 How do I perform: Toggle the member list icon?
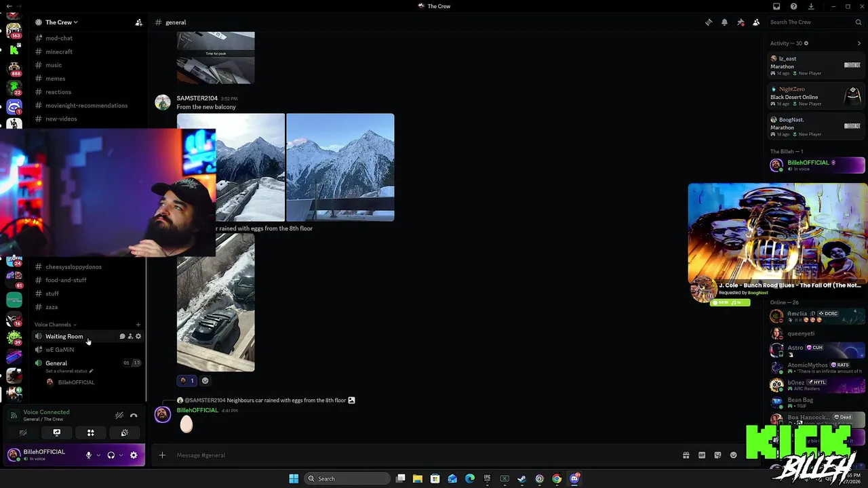[756, 22]
